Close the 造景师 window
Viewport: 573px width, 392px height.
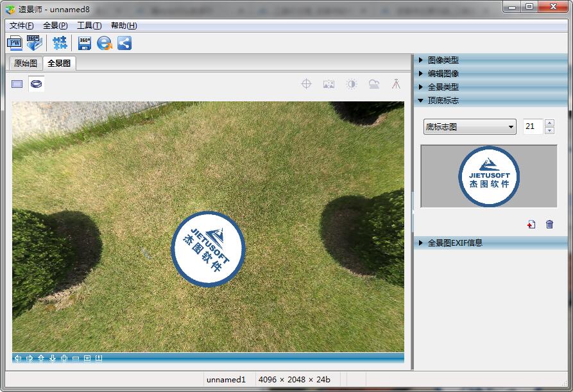pyautogui.click(x=553, y=6)
